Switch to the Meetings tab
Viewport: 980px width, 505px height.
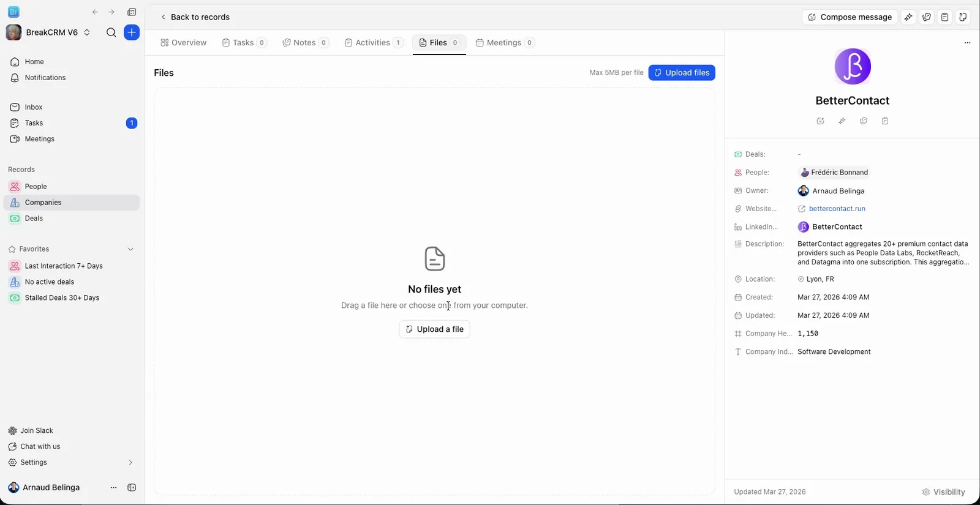click(x=505, y=43)
